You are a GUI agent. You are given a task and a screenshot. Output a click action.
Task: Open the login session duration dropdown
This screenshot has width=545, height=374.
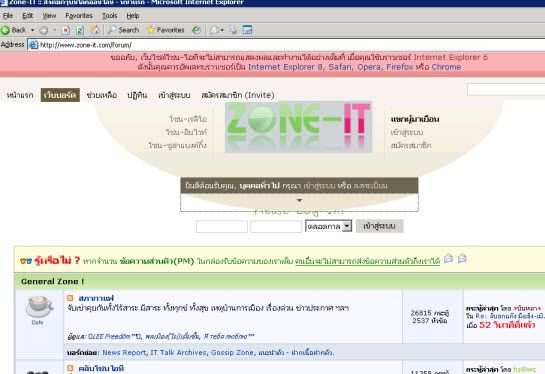tap(328, 226)
